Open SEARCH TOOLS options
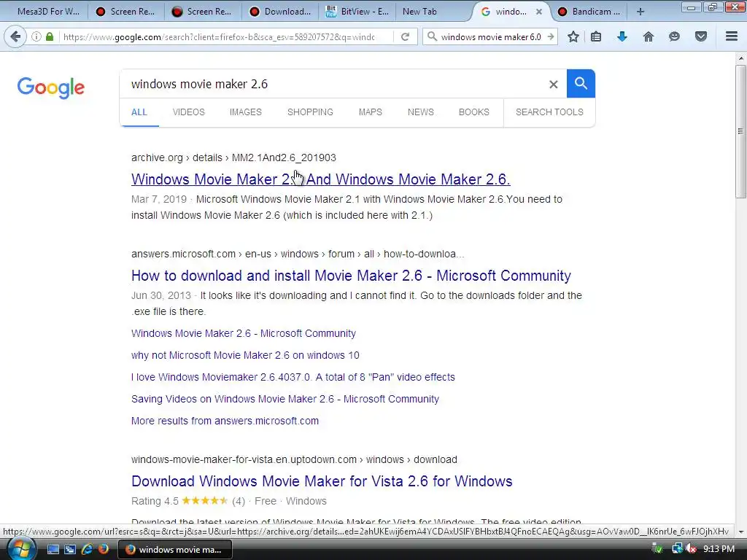Viewport: 747px width, 560px height. (x=549, y=112)
